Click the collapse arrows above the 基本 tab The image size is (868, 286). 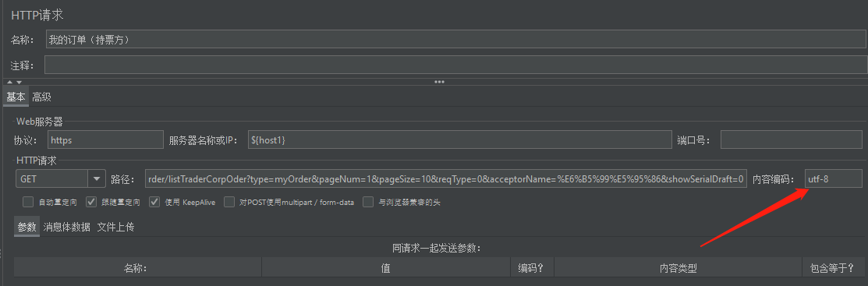click(14, 82)
